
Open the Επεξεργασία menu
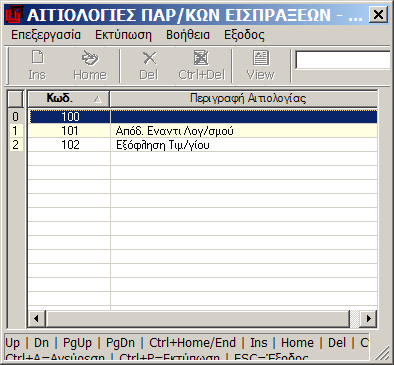46,35
